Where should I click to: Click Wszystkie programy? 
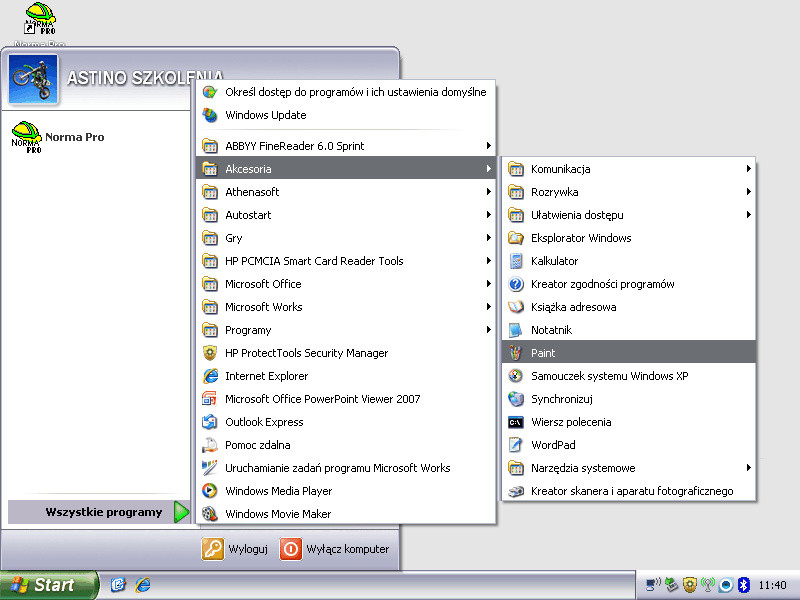pos(99,512)
